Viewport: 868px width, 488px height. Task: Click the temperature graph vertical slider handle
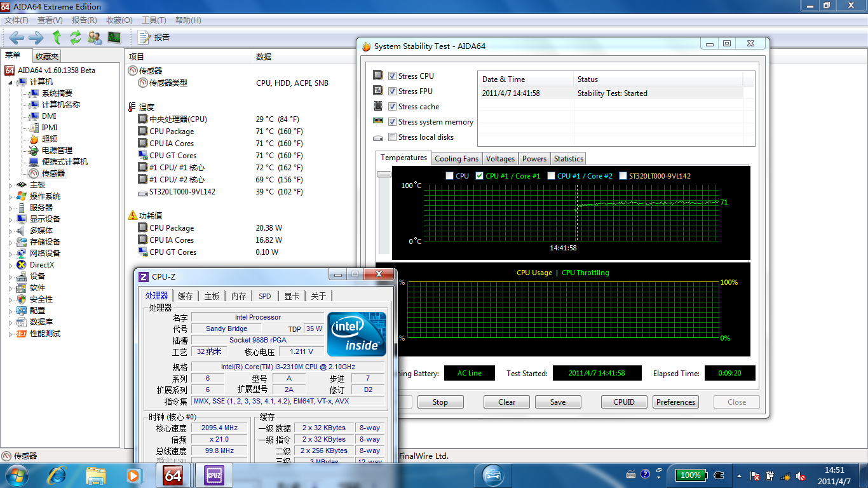coord(384,174)
